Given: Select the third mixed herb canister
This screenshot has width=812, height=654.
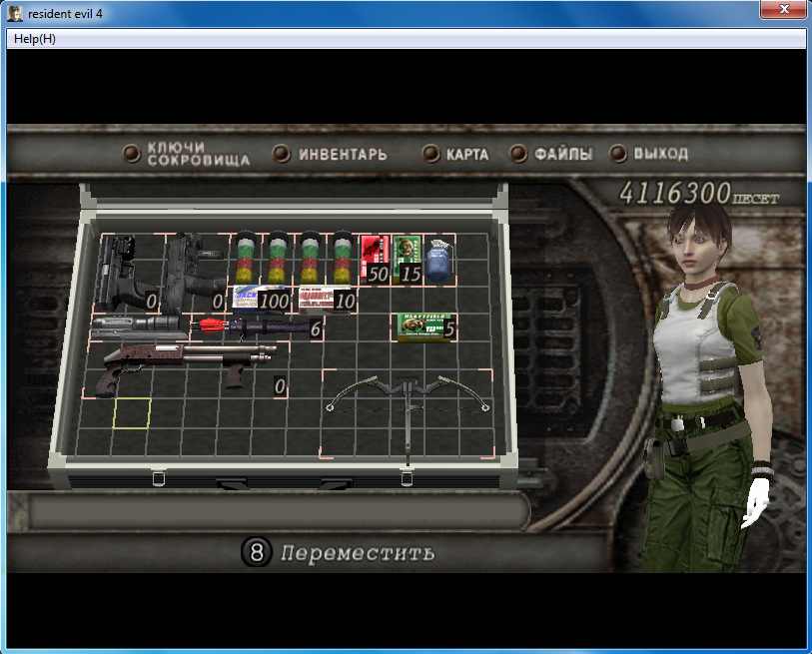Looking at the screenshot, I should pyautogui.click(x=310, y=258).
